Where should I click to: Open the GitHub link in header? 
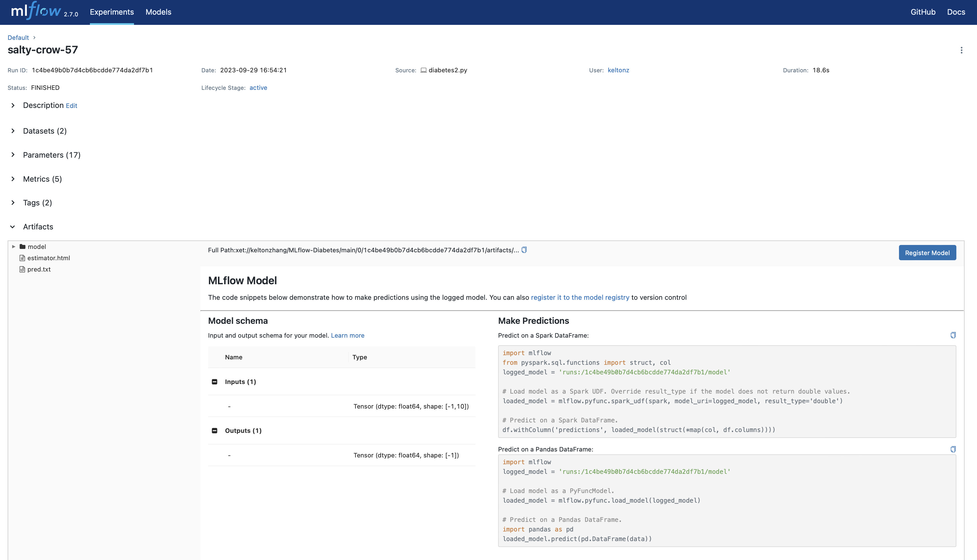pyautogui.click(x=923, y=12)
